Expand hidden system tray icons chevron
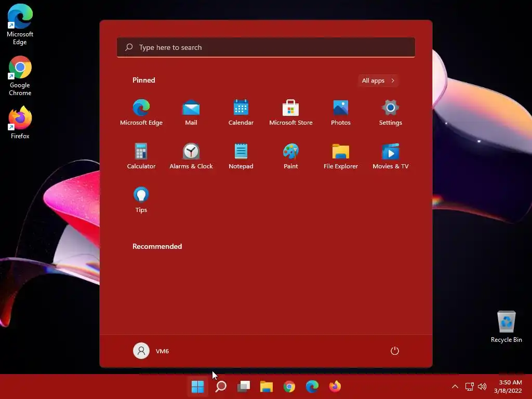Screen dimensions: 532x399 [x=455, y=387]
